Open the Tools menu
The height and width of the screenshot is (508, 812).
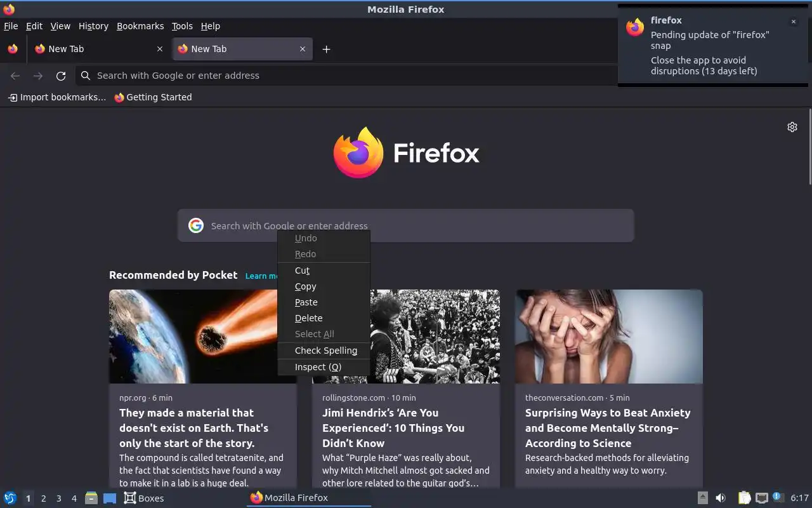(x=182, y=26)
